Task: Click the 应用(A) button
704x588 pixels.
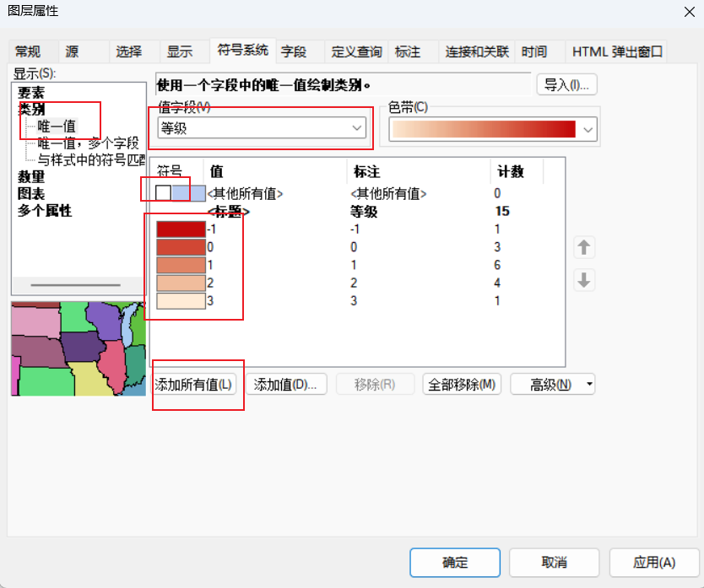Action: (x=653, y=563)
